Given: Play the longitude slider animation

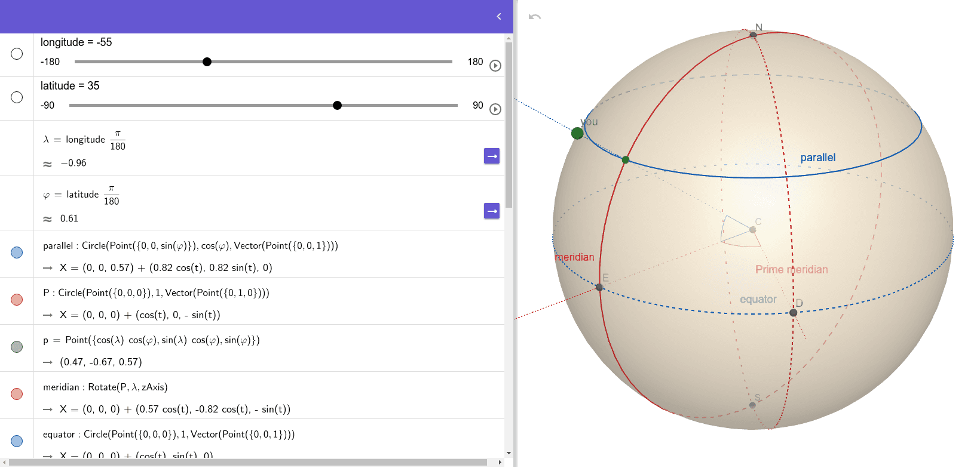Looking at the screenshot, I should pos(495,66).
